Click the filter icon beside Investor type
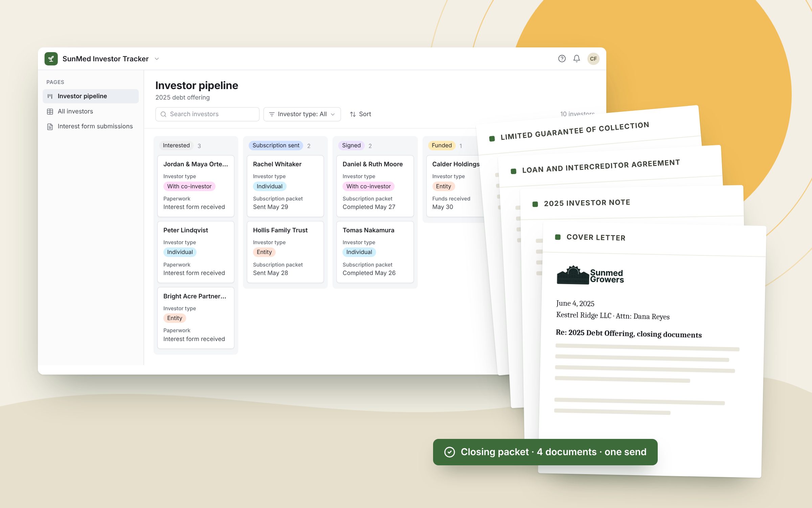This screenshot has height=508, width=812. pyautogui.click(x=272, y=114)
